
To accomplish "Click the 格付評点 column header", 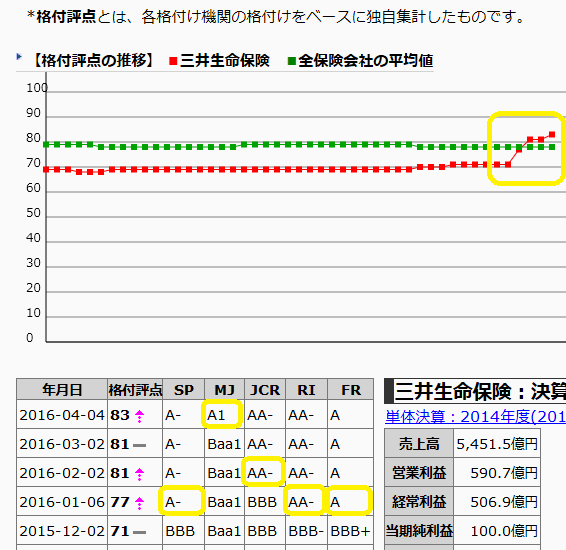I will point(135,389).
